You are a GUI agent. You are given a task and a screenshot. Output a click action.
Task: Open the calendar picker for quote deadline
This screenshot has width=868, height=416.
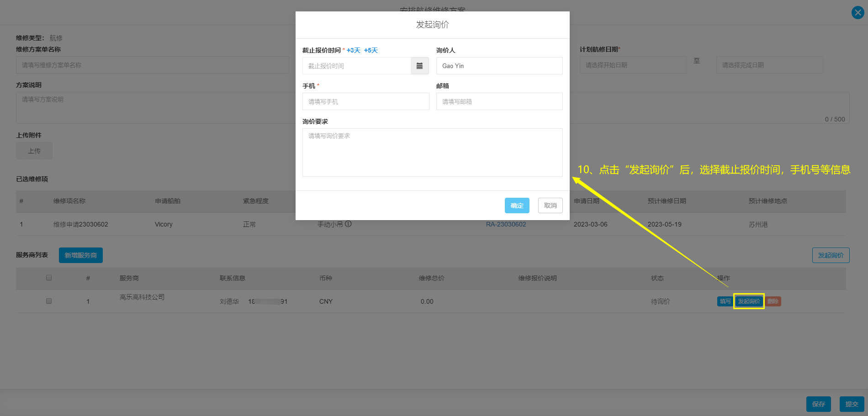[419, 66]
